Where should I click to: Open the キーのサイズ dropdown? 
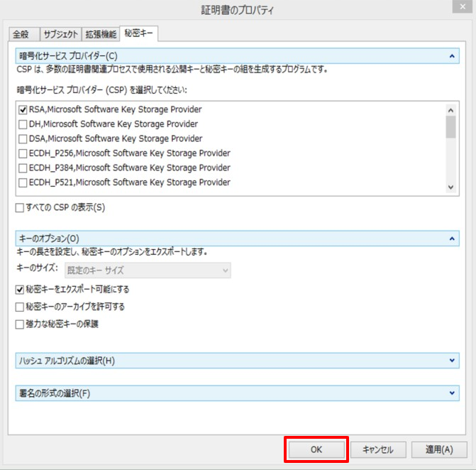pos(148,270)
